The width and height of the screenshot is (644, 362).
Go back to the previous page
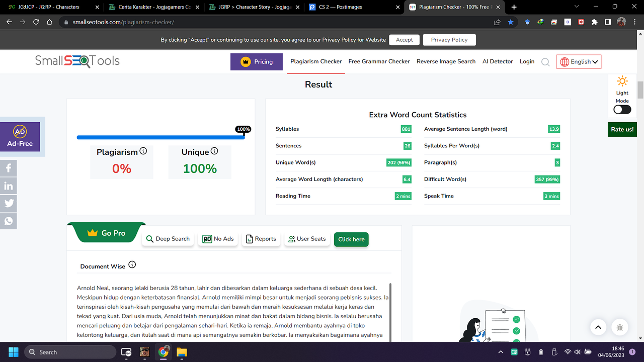point(9,22)
